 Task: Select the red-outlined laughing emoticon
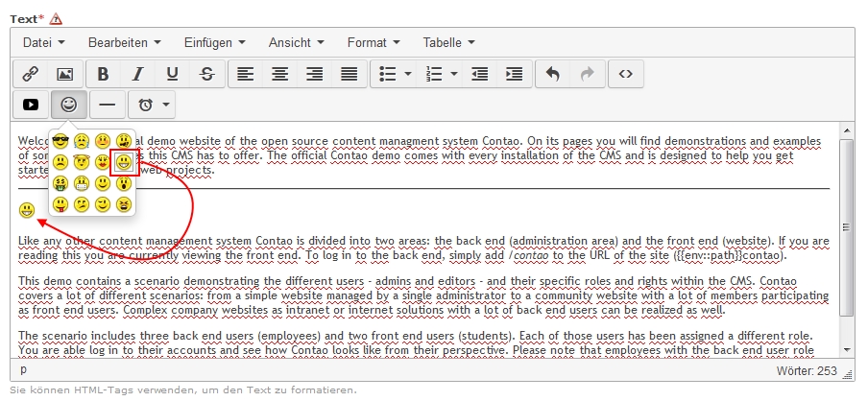(124, 163)
